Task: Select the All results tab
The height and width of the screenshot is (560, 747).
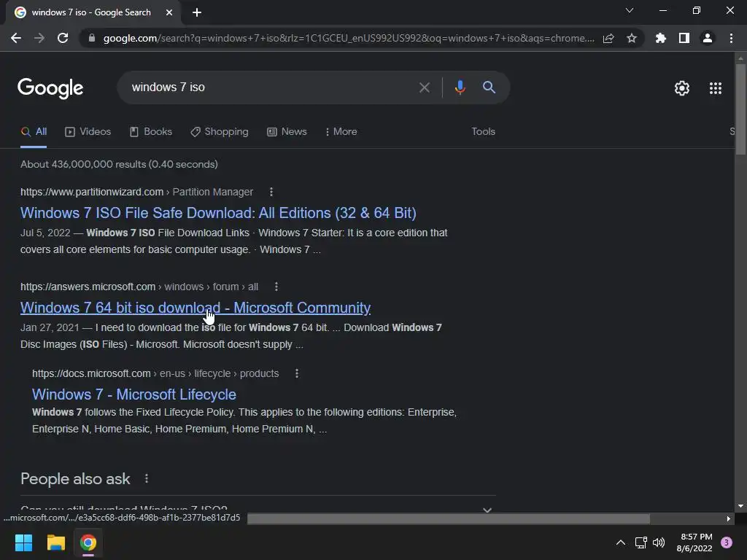Action: (x=34, y=132)
